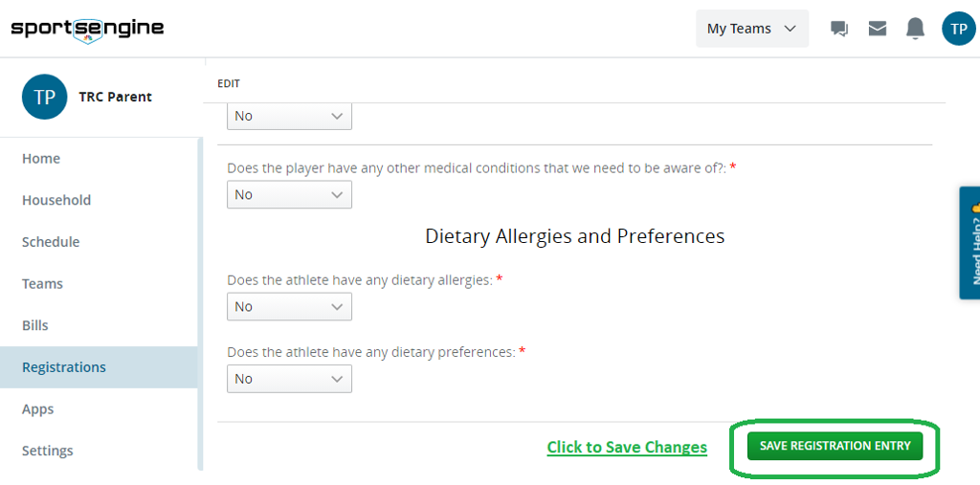Click the Click to Save Changes link
980x485 pixels.
coord(627,447)
